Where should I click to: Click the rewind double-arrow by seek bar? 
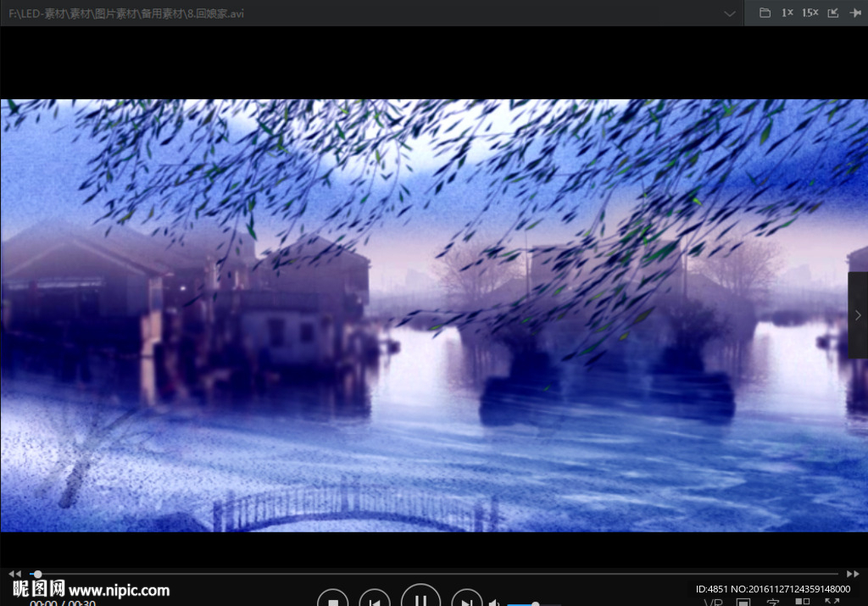point(15,574)
